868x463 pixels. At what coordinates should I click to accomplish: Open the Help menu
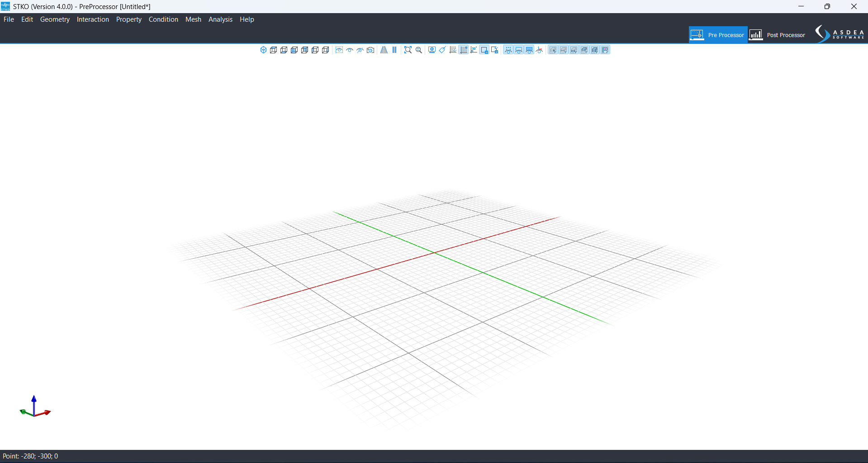point(247,19)
